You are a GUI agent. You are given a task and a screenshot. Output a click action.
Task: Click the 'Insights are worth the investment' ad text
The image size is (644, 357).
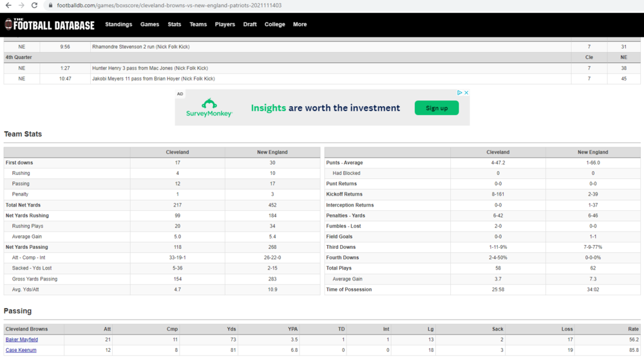[325, 108]
